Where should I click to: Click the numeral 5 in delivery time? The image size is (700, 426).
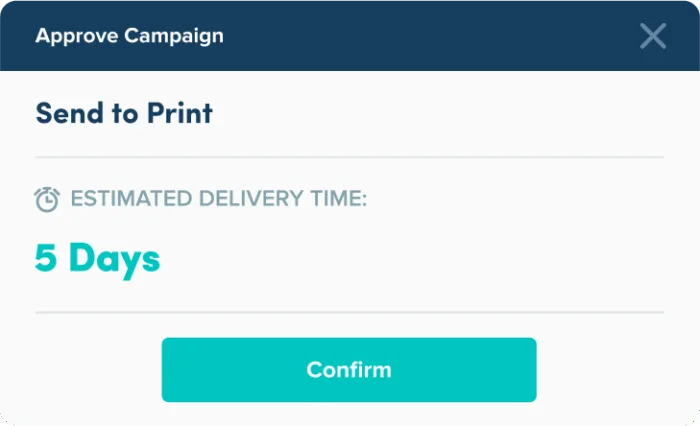pyautogui.click(x=46, y=259)
